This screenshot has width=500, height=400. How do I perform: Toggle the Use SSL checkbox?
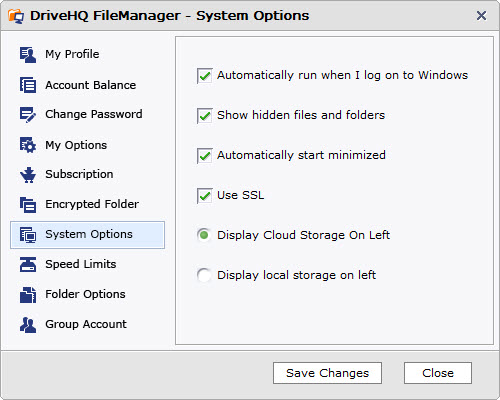[x=204, y=196]
